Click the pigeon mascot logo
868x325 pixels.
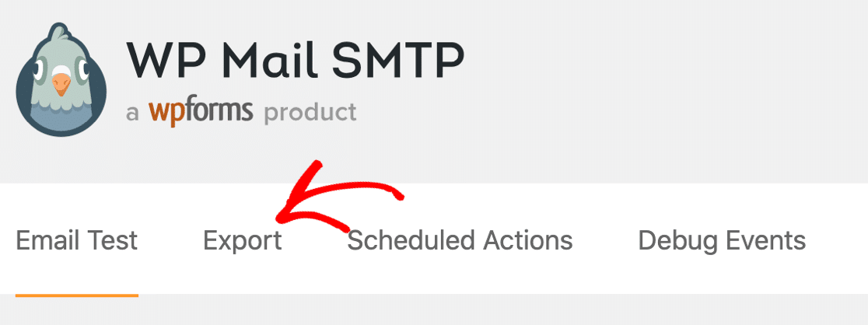click(x=61, y=80)
